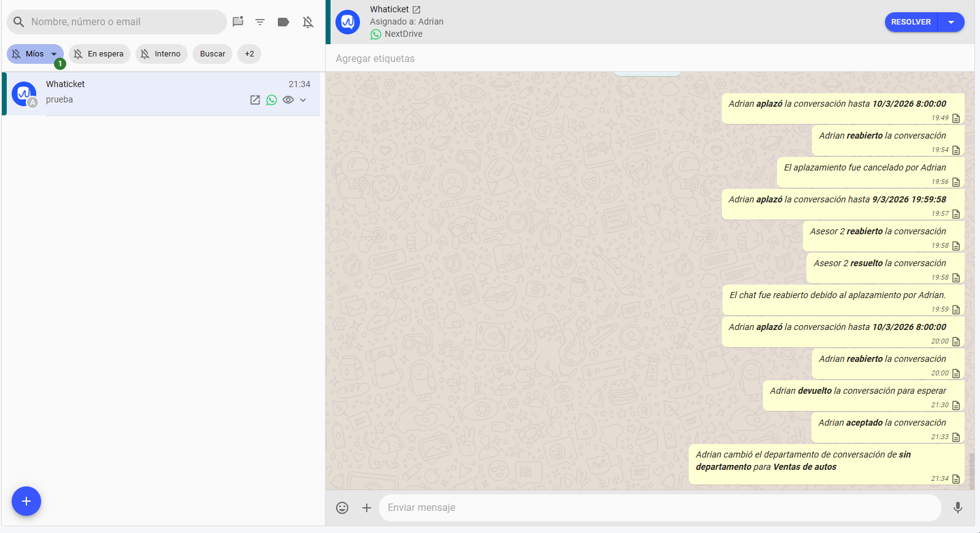Click the "NextDrive" connection name
The height and width of the screenshot is (533, 980).
(404, 34)
